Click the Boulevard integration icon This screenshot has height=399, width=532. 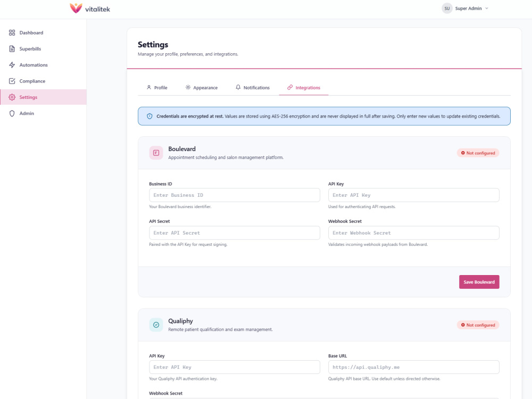tap(156, 153)
